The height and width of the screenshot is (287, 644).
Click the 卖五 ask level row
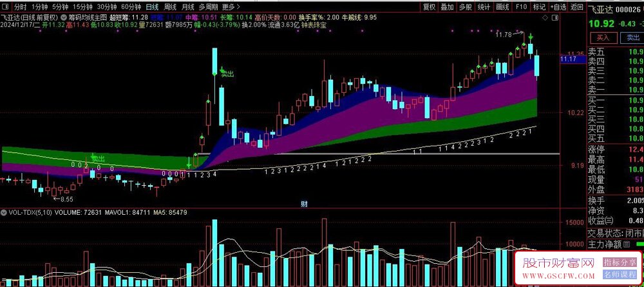(x=616, y=52)
